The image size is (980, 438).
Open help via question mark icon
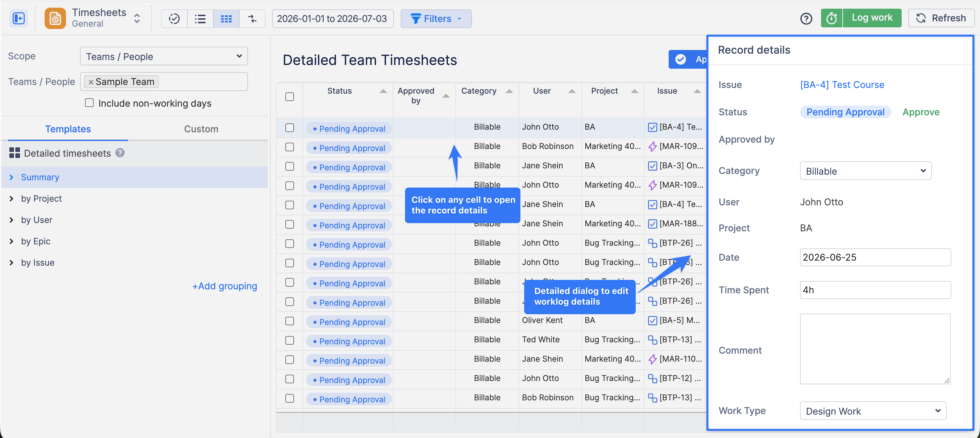806,18
